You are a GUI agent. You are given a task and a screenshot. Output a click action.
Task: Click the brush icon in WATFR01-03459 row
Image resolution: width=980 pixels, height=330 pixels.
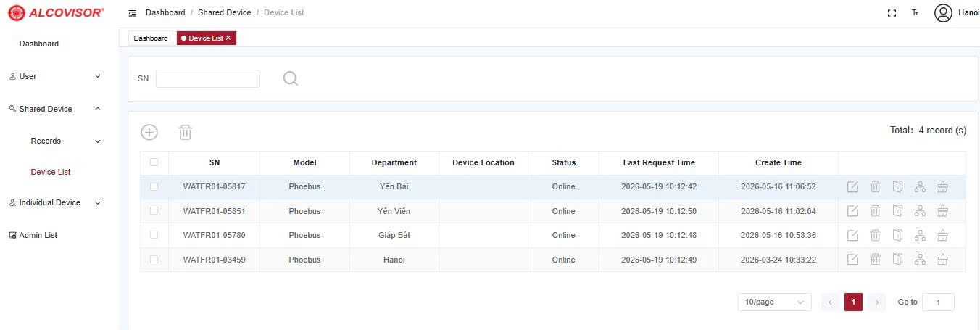[x=942, y=260]
